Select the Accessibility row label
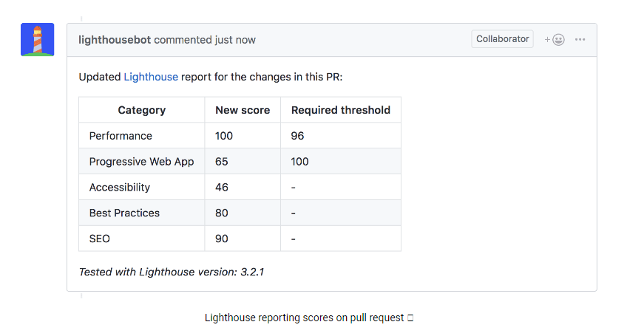The height and width of the screenshot is (336, 644). [120, 188]
